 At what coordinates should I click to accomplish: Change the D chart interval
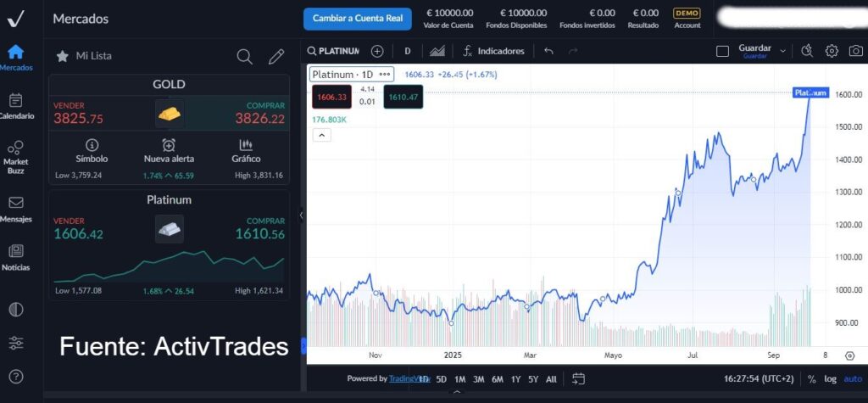408,51
